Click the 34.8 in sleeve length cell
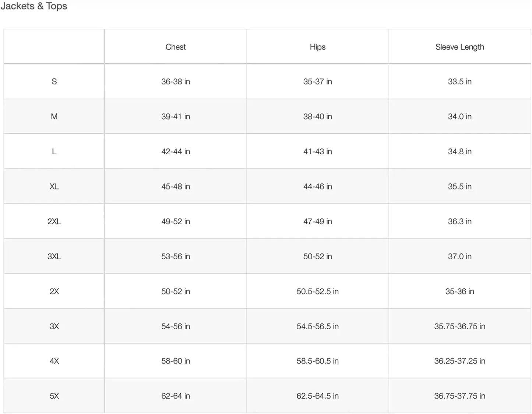The image size is (532, 414). point(459,151)
